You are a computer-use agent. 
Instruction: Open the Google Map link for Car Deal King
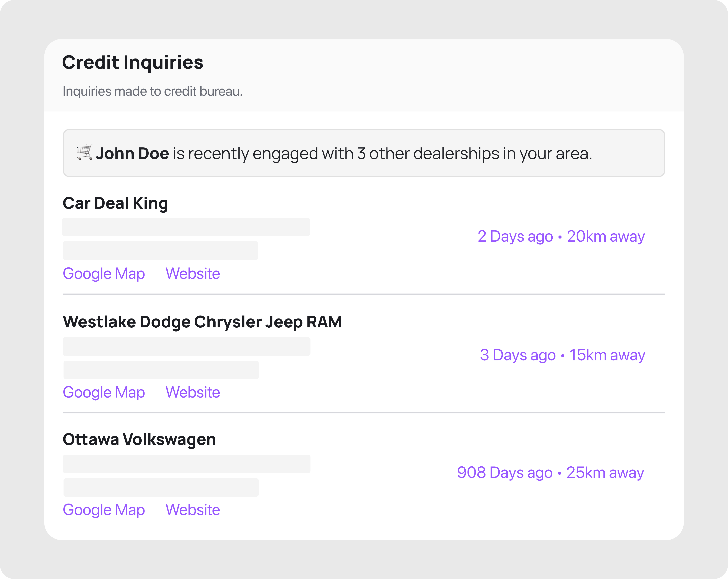(104, 274)
